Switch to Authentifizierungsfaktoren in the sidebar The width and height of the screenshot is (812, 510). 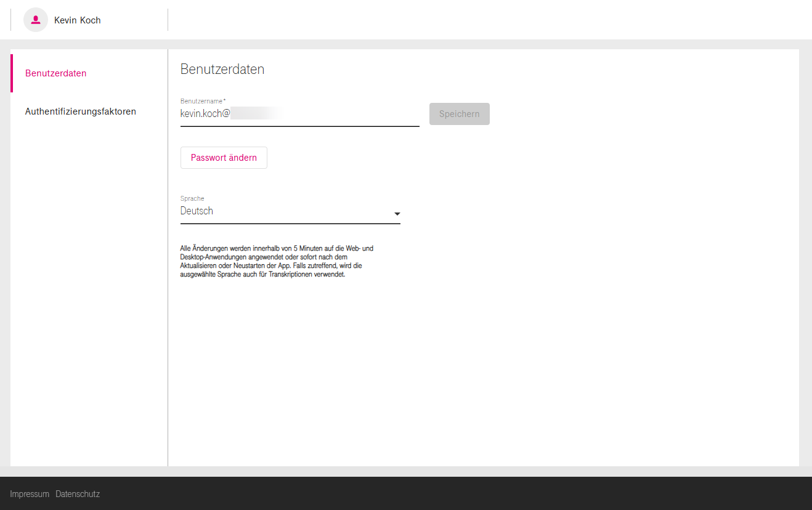(x=81, y=111)
